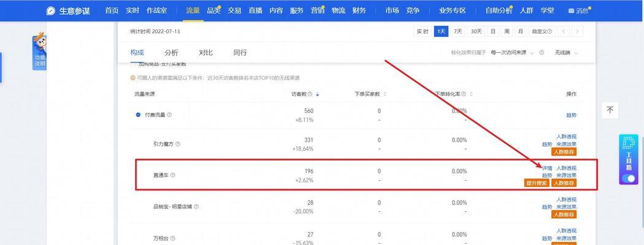Sort by 下单买家数 arrow icon

(x=385, y=94)
